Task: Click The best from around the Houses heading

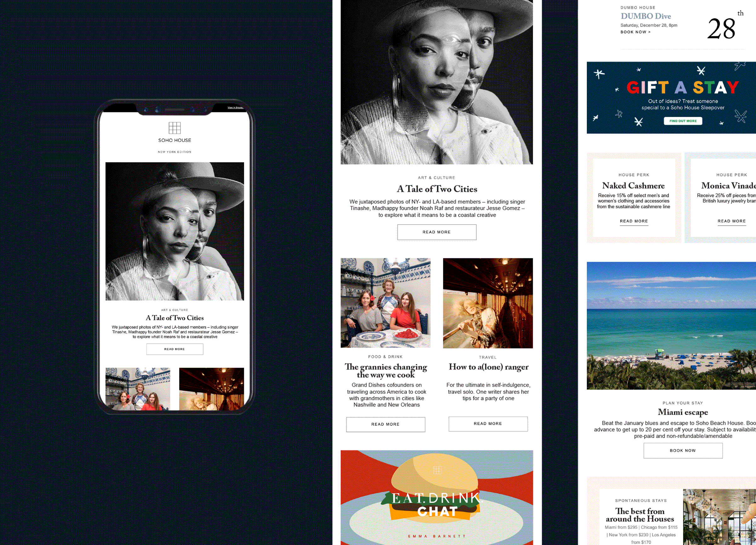Action: pyautogui.click(x=640, y=515)
